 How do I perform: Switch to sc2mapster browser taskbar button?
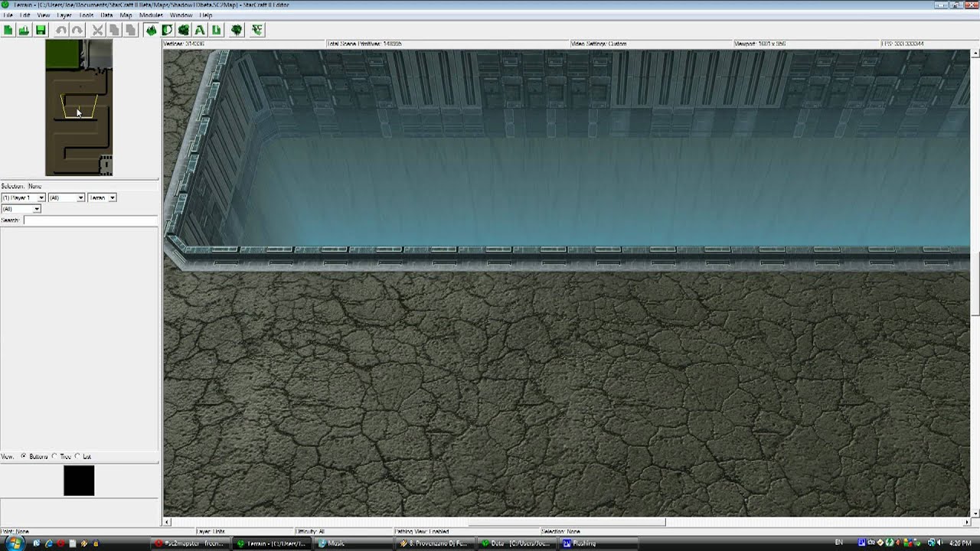point(190,543)
